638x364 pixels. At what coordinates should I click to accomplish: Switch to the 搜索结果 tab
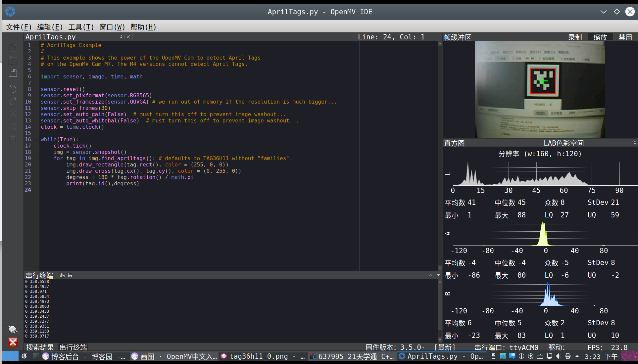(39, 347)
